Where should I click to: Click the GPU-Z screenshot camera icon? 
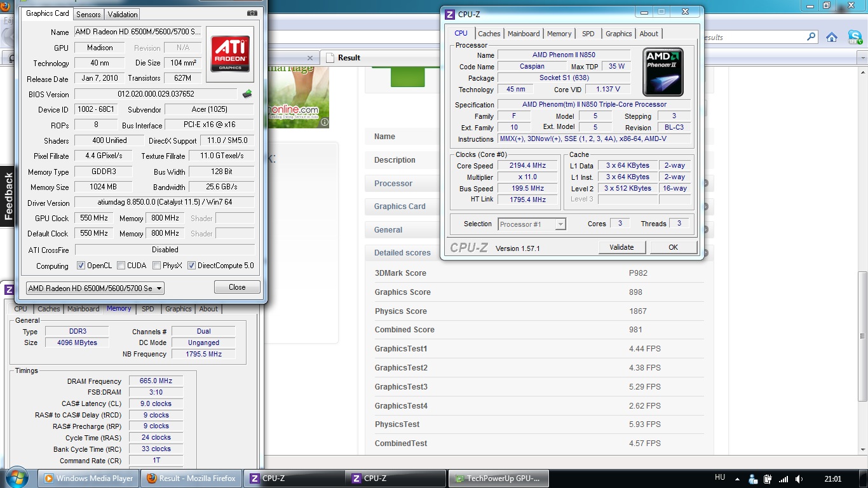point(252,13)
